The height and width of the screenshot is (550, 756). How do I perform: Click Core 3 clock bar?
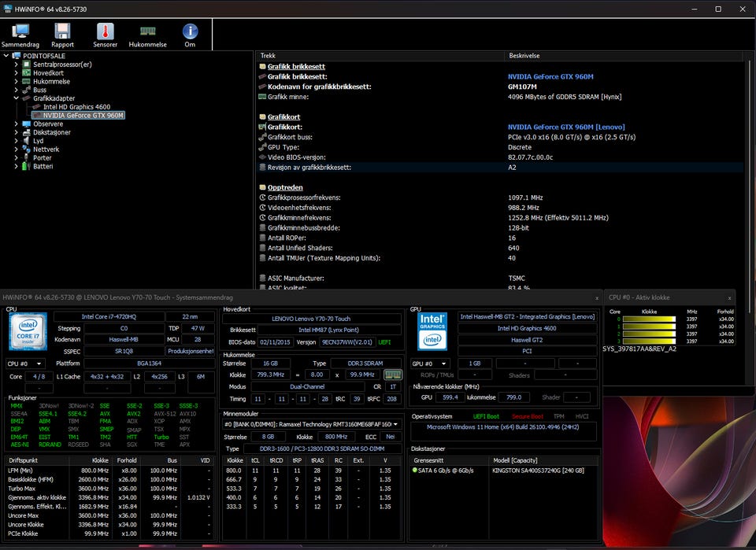(x=649, y=341)
